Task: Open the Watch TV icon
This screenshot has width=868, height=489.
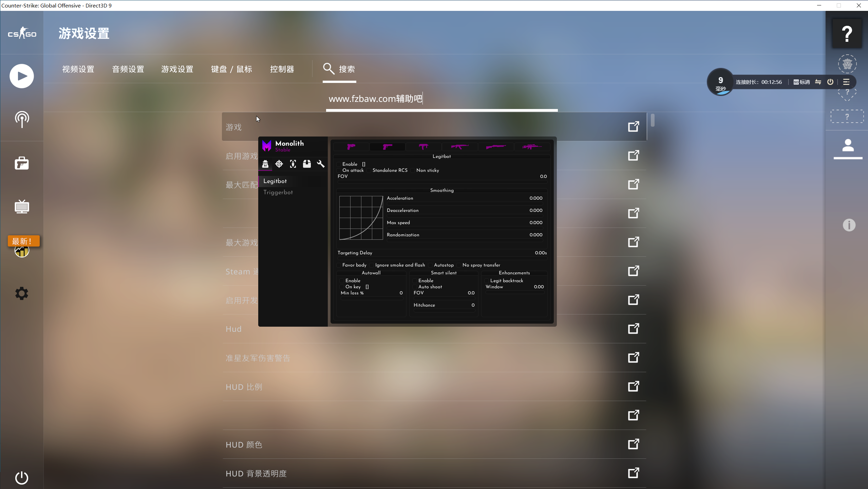Action: pyautogui.click(x=22, y=206)
